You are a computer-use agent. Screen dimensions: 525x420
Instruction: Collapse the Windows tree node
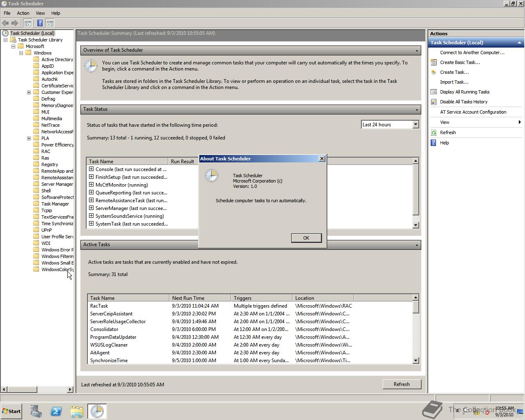pos(21,53)
